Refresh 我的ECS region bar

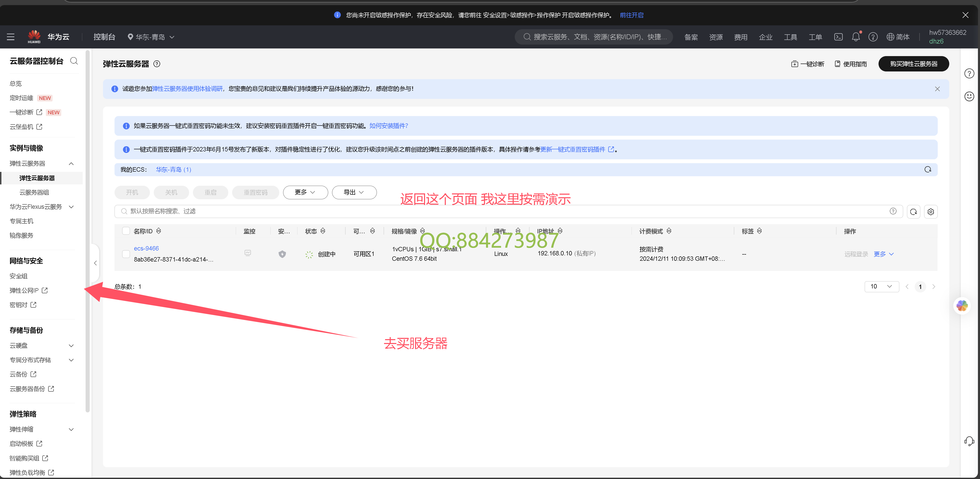pos(928,170)
